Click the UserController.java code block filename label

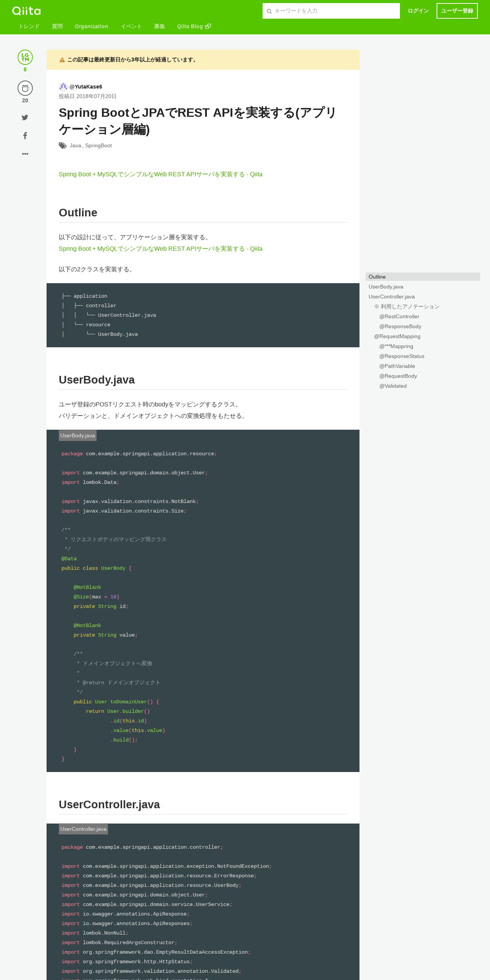(83, 829)
